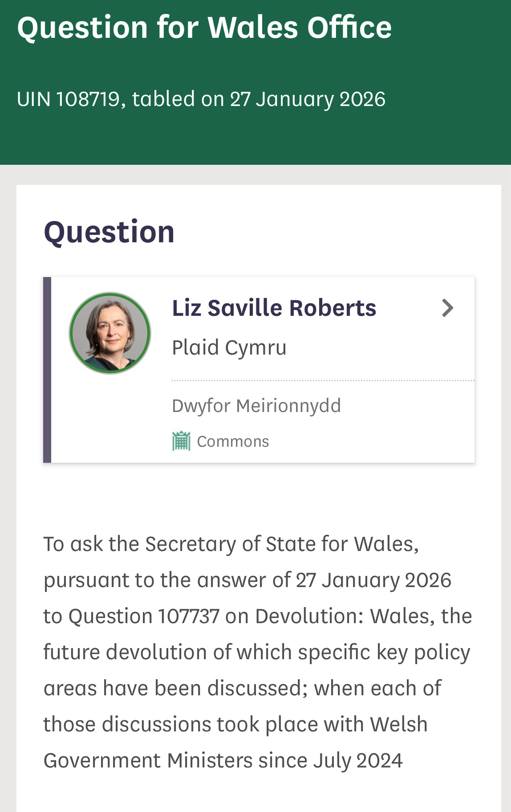Click the July 2024 text in question
This screenshot has width=511, height=812.
point(358,760)
